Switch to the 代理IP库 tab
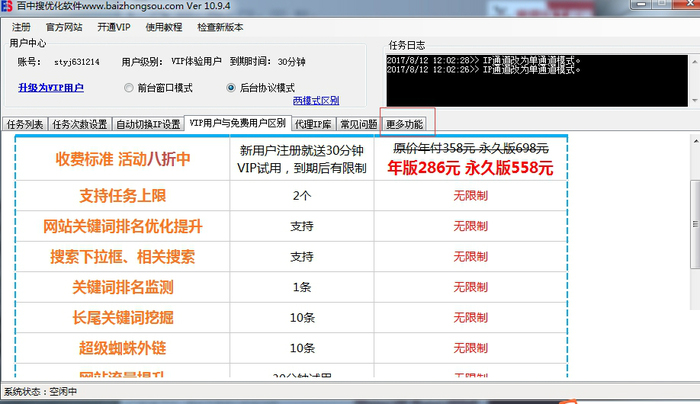 pyautogui.click(x=313, y=125)
